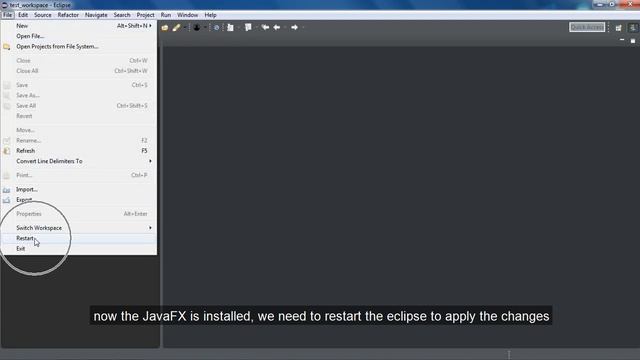Click the blue circular toolbar icon
Image resolution: width=640 pixels, height=360 pixels.
click(x=217, y=28)
